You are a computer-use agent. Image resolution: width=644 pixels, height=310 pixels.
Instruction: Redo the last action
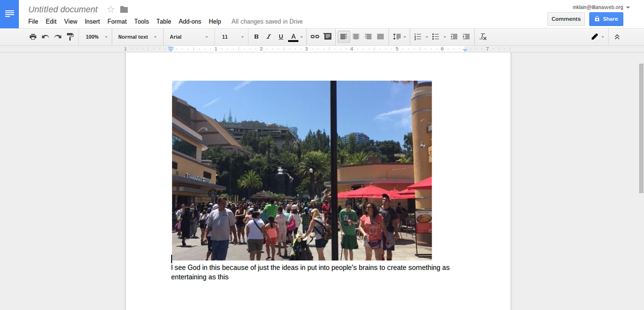click(x=57, y=37)
